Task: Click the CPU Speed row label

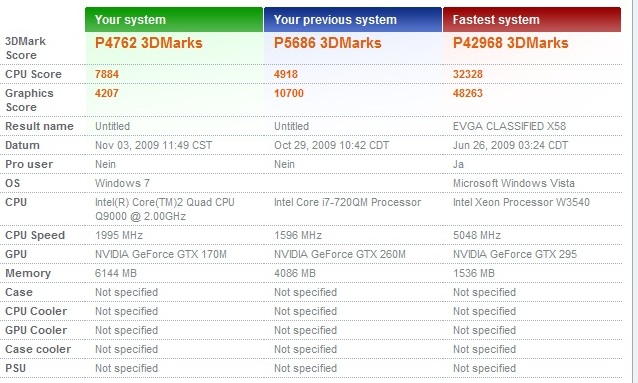Action: coord(35,235)
